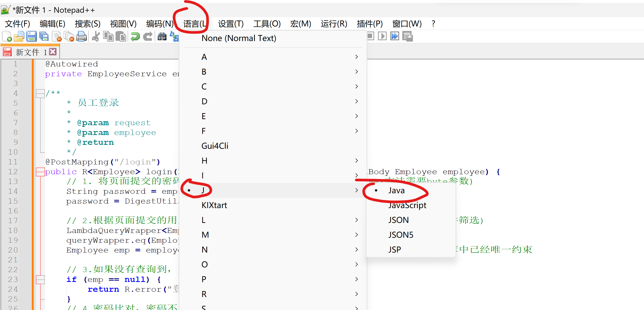
Task: Open the 设置(T) settings menu
Action: 231,24
